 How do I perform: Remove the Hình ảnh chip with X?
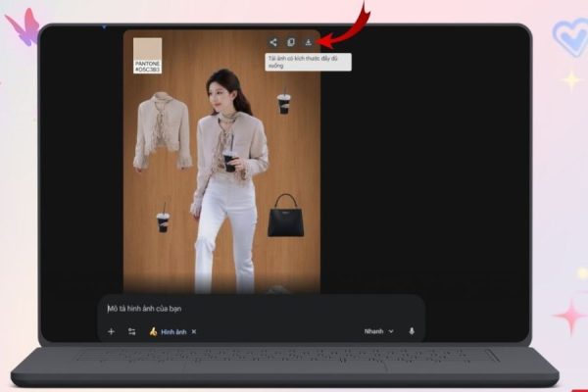(193, 331)
